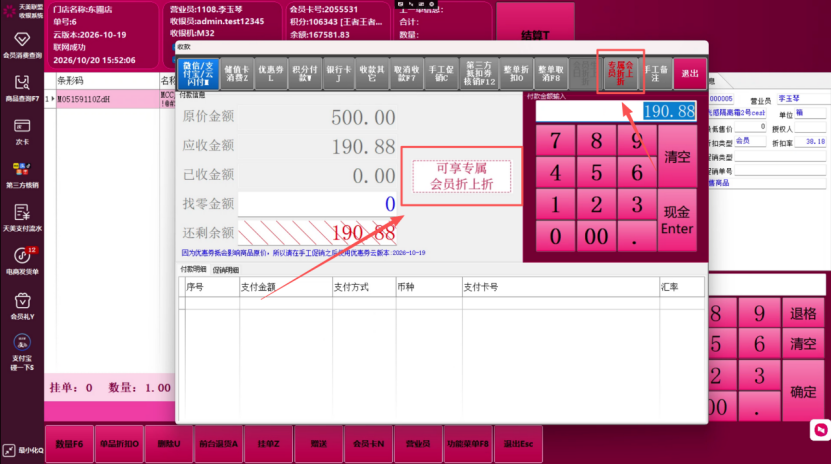Switch to 促销明细 tab
Image resolution: width=831 pixels, height=464 pixels.
(x=226, y=270)
